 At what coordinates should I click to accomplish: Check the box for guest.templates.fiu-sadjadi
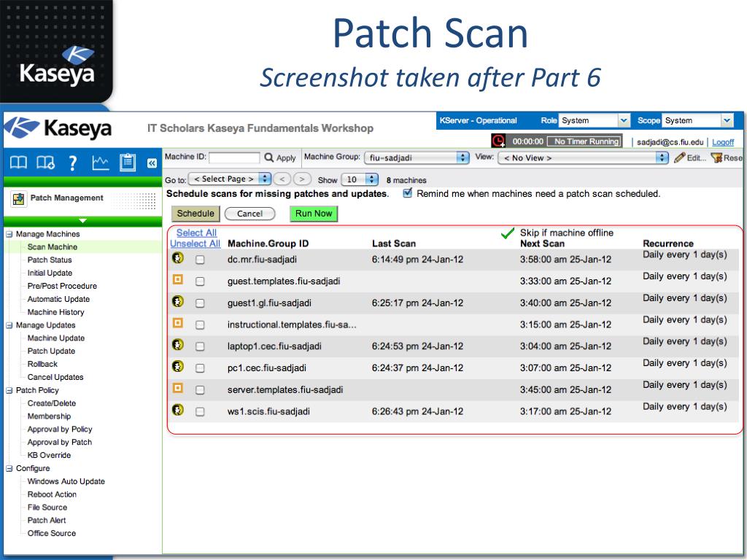(200, 281)
